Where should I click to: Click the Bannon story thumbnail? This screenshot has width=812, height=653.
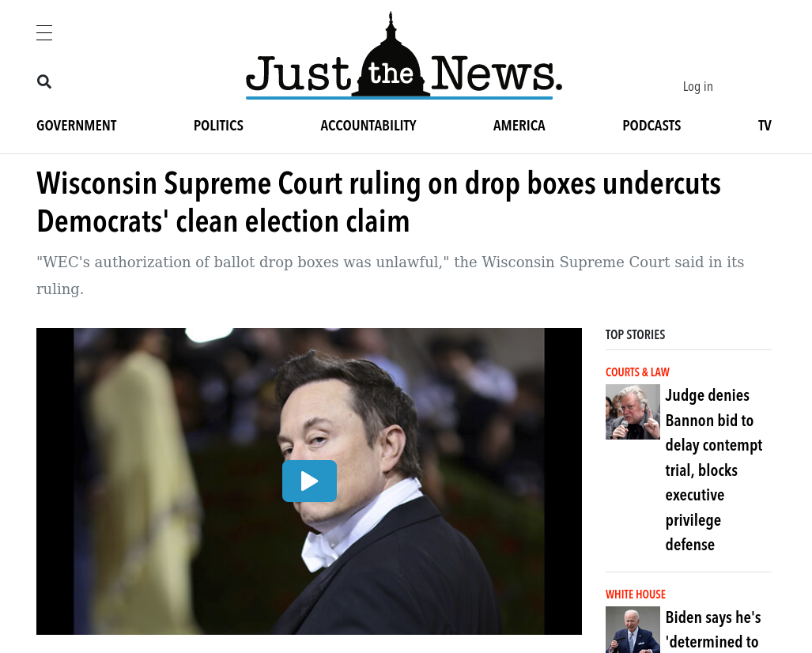click(x=633, y=412)
